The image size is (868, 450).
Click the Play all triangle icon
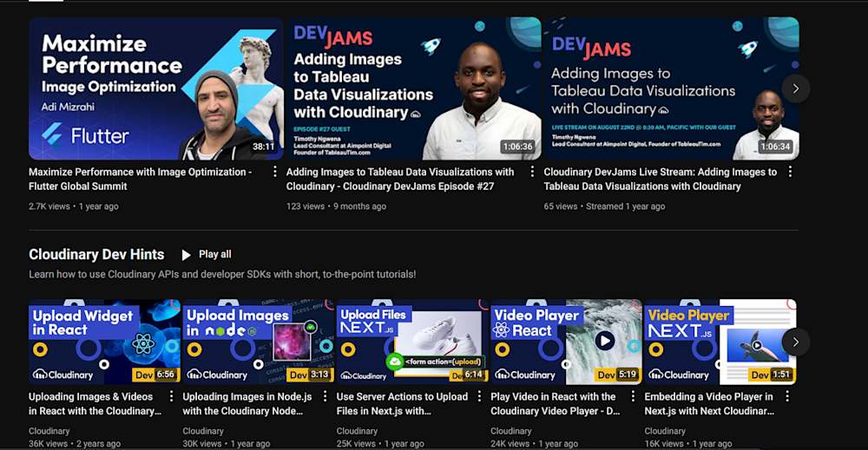186,255
